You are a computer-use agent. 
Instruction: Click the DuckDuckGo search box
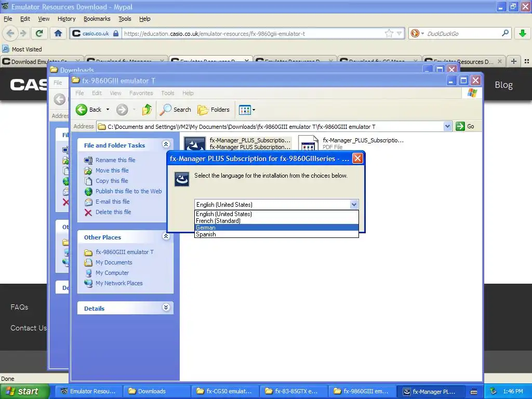click(x=463, y=34)
